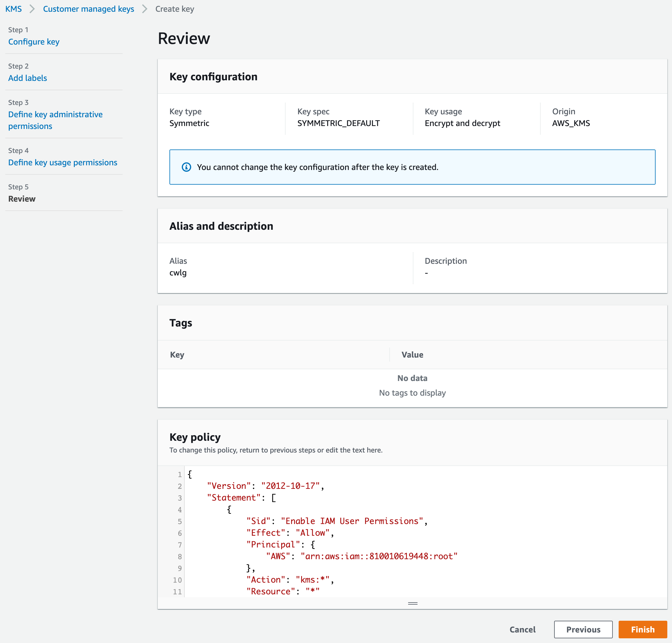Go to Step 1 Configure key
The height and width of the screenshot is (643, 672).
click(34, 42)
